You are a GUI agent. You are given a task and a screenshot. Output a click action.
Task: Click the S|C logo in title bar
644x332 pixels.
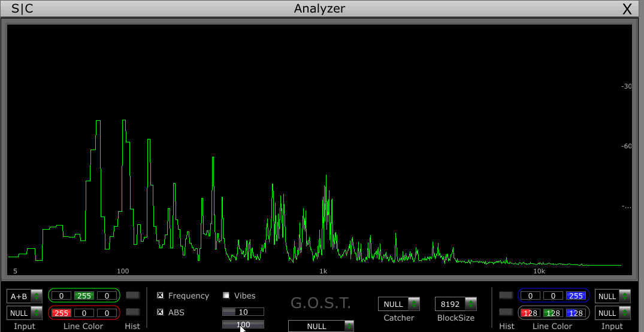click(x=23, y=9)
